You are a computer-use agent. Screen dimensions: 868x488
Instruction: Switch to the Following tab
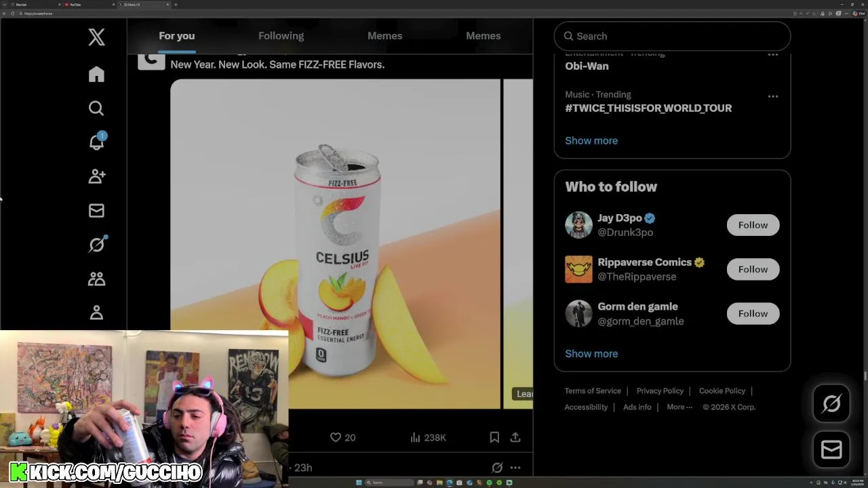(281, 36)
